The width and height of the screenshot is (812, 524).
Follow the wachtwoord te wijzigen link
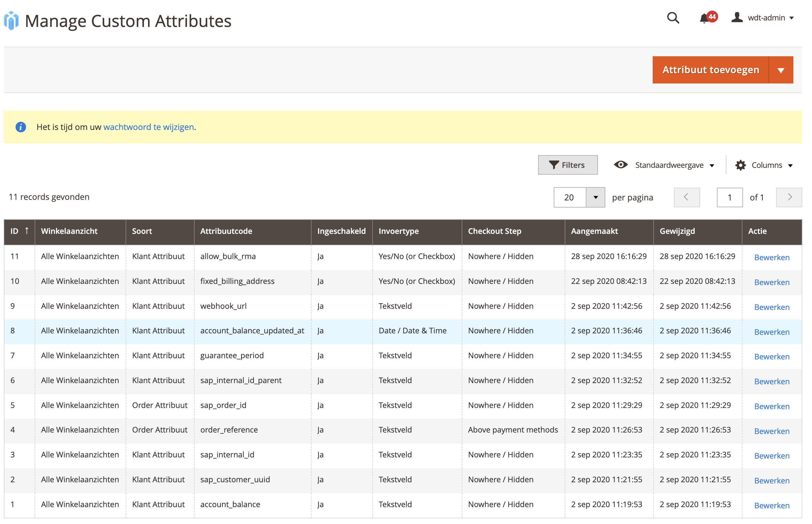pyautogui.click(x=148, y=127)
